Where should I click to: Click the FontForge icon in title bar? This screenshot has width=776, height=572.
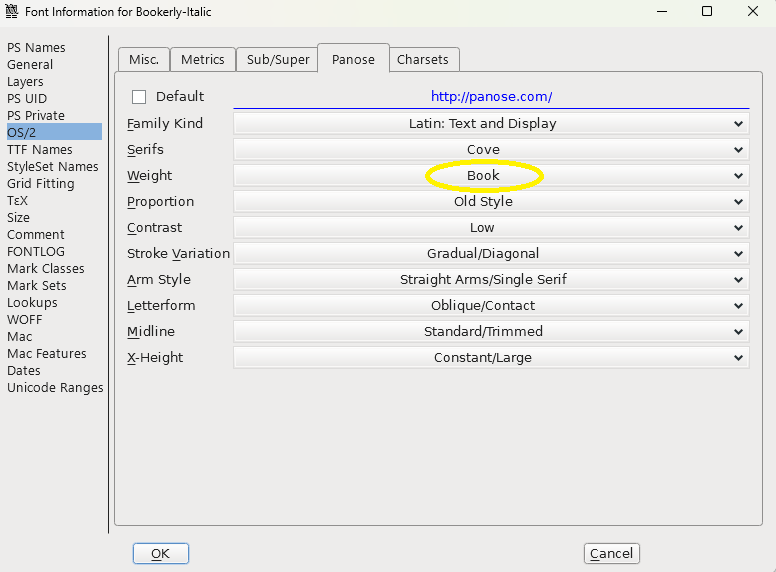[11, 11]
